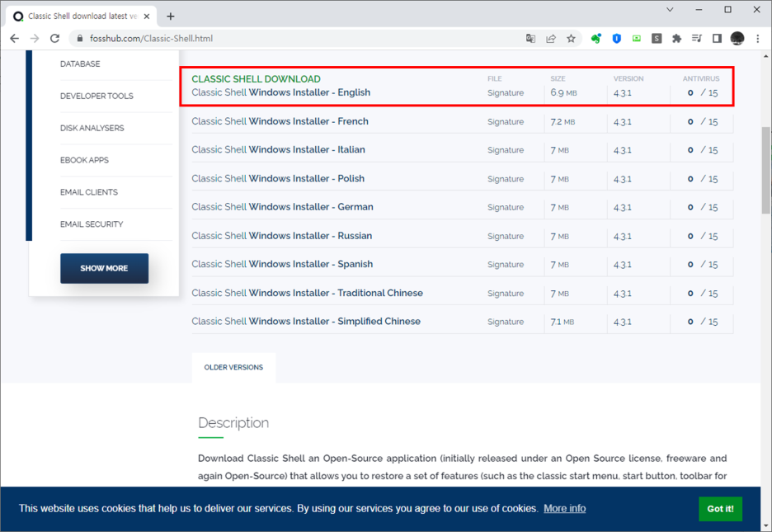Image resolution: width=772 pixels, height=532 pixels.
Task: Select the Classic Shell download tab
Action: (x=82, y=16)
